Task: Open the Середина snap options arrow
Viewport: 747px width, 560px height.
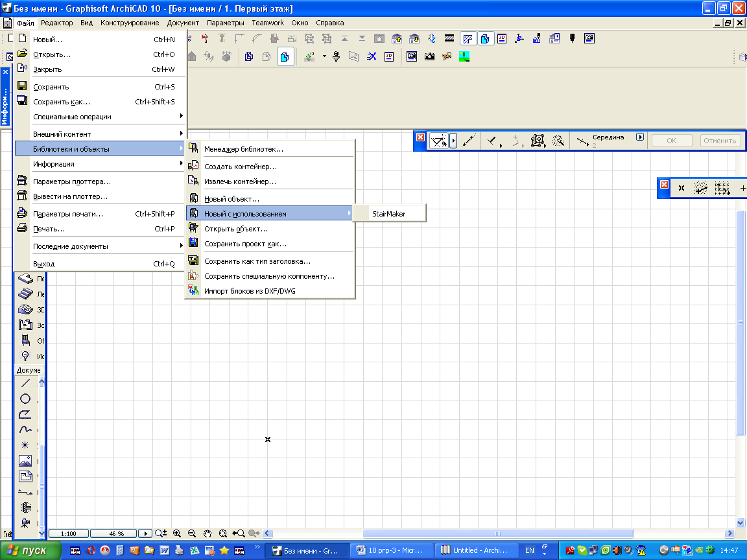Action: pyautogui.click(x=640, y=137)
